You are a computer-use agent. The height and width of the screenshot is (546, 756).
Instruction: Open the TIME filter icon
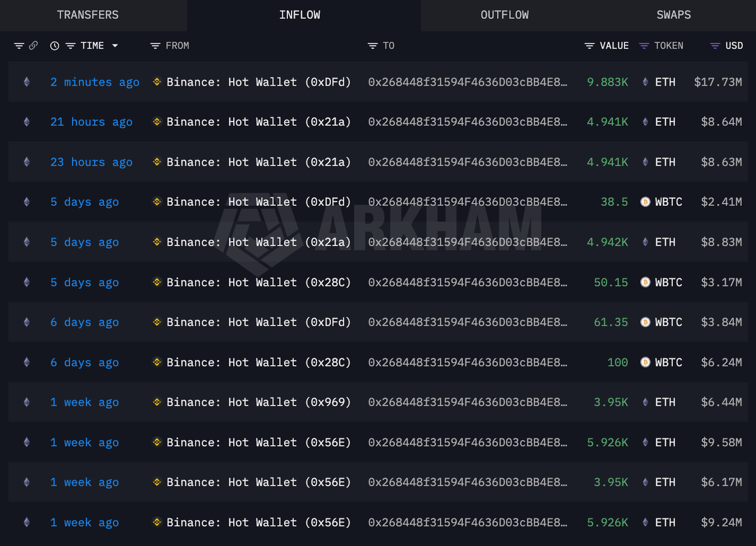(x=71, y=46)
